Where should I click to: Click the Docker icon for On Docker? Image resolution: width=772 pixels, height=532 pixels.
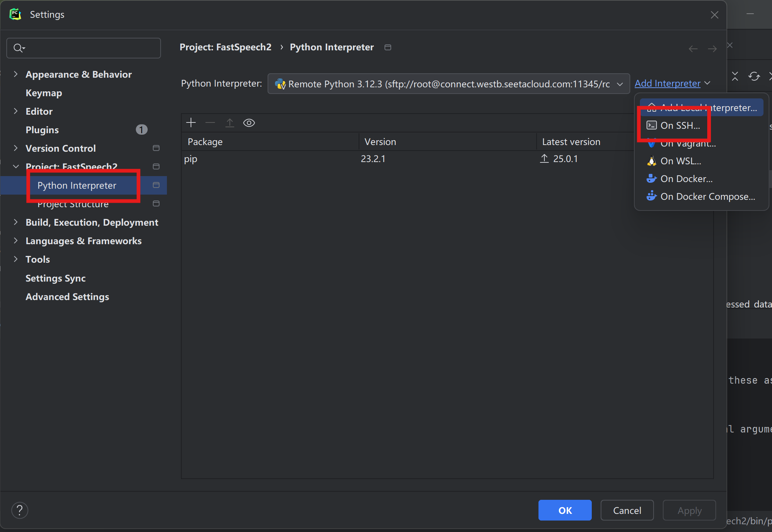pos(651,179)
